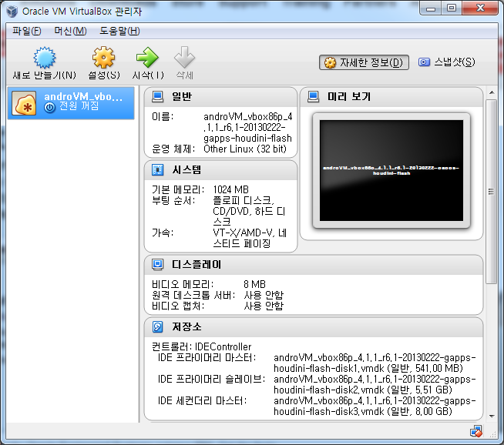Minimize the VirtualBox Manager window

431,8
